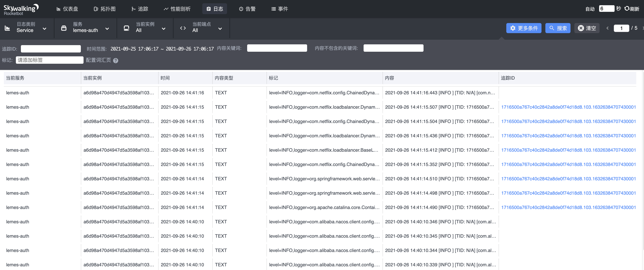Viewport: 644px width, 270px height.
Task: Open trace ID link in 14:41:15.412 row
Action: [x=568, y=150]
